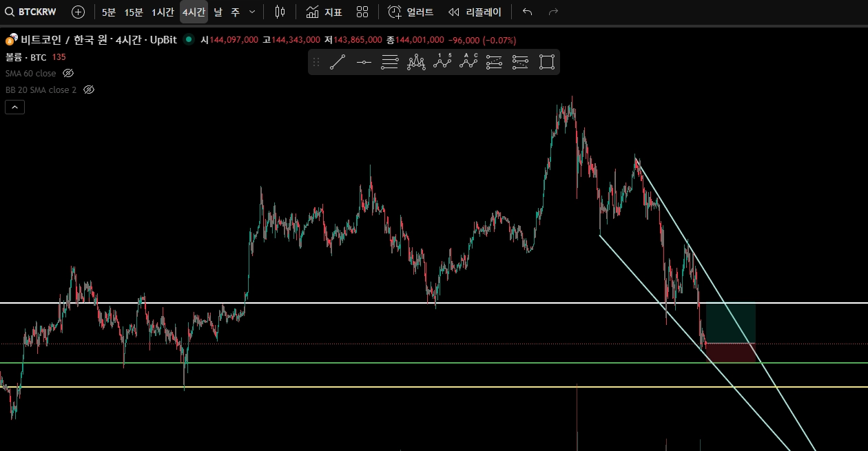Click the close price 종144,001,000 value
This screenshot has height=451, width=868.
[415, 40]
